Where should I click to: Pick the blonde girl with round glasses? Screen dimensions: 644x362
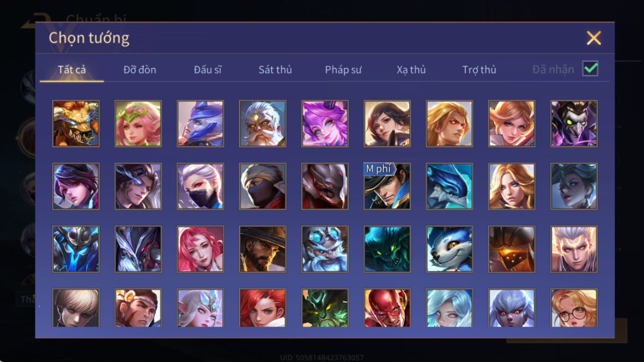(574, 308)
